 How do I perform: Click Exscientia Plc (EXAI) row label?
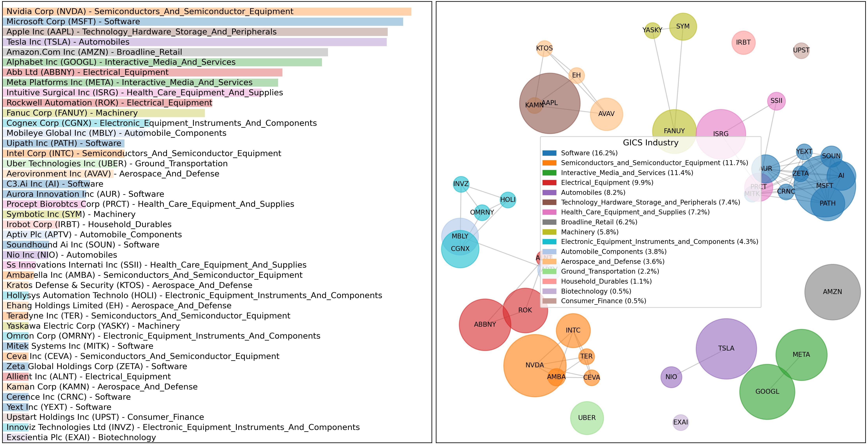81,437
